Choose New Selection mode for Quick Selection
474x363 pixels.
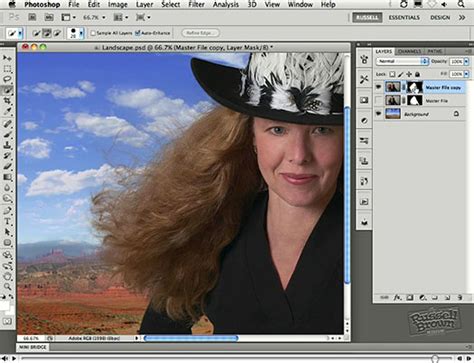[36, 33]
